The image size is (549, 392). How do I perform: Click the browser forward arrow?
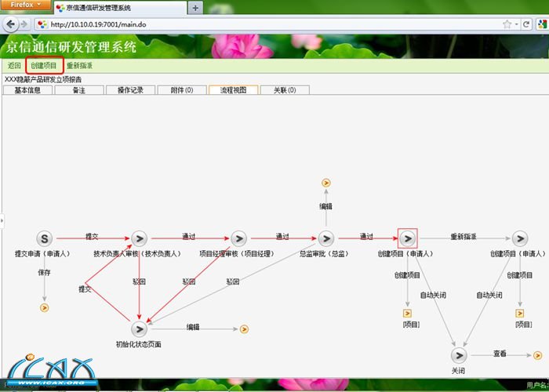coord(24,24)
